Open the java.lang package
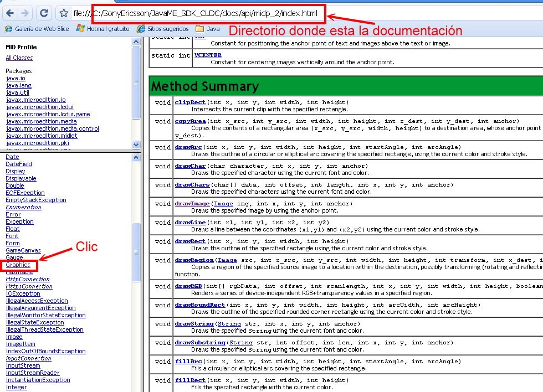 pyautogui.click(x=19, y=85)
